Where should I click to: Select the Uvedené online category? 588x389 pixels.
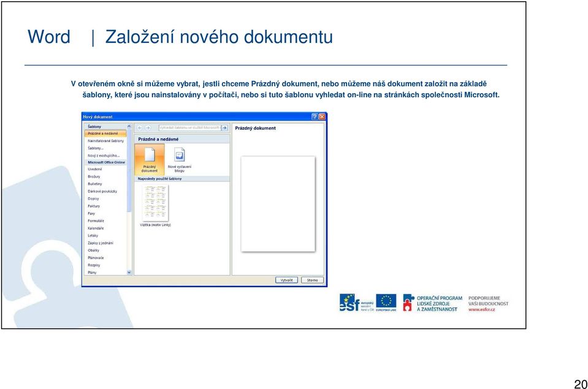coord(94,169)
